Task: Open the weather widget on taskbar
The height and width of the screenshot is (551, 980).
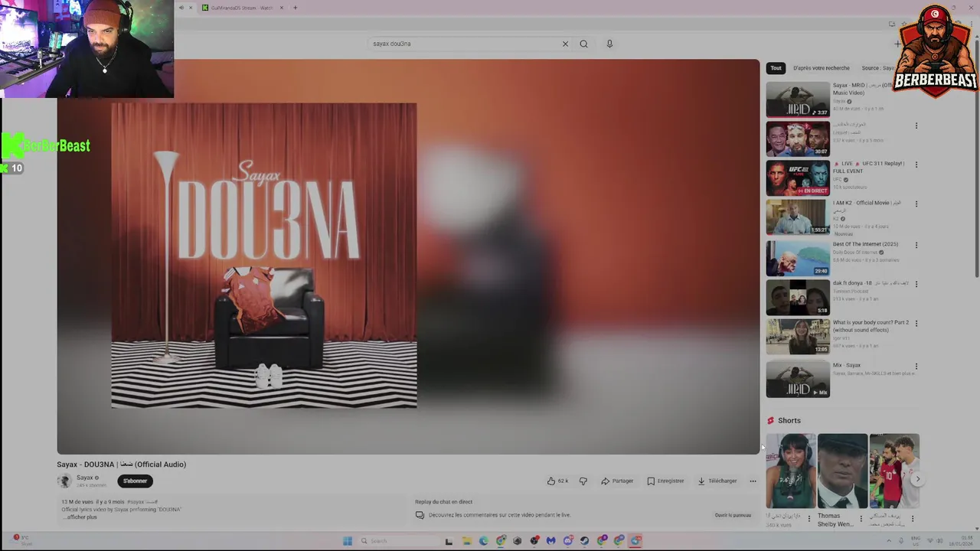Action: tap(23, 540)
